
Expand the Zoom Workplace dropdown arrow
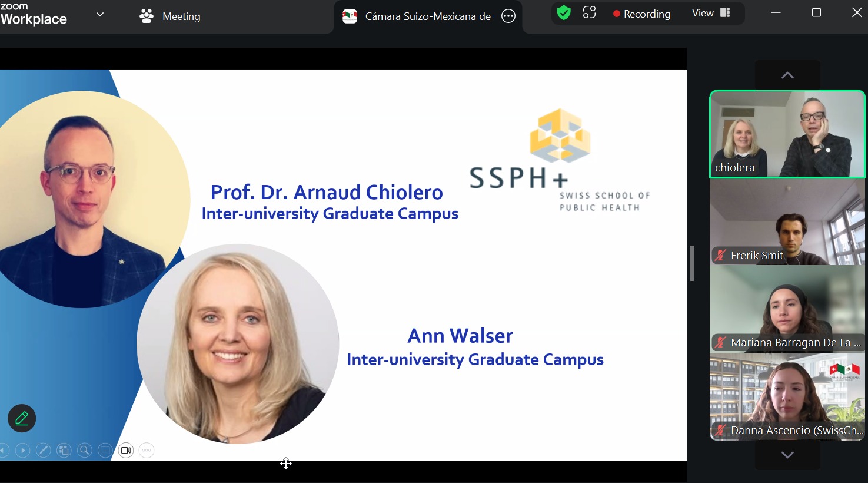pyautogui.click(x=100, y=15)
